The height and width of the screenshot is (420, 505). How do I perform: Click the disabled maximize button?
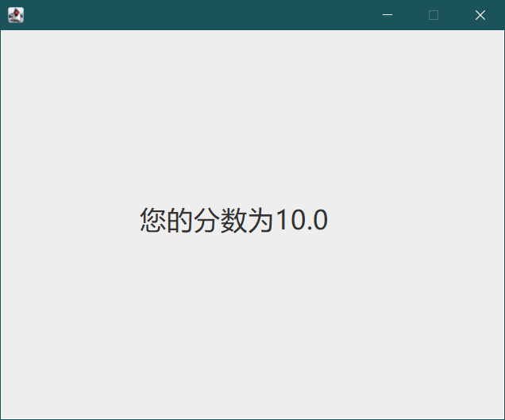(x=434, y=15)
